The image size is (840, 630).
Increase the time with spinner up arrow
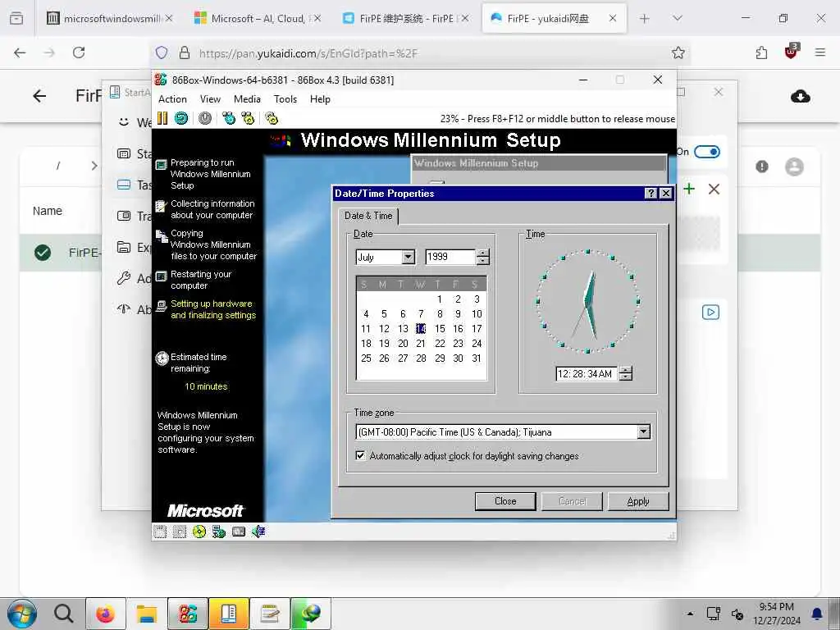click(x=625, y=370)
